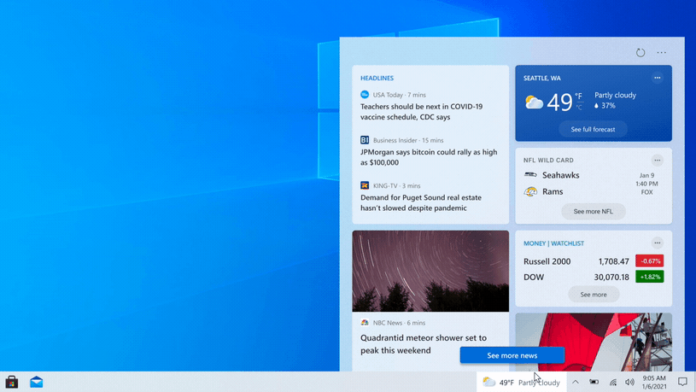Screen dimensions: 696x392
Task: Open the Money | Watchlist heading link
Action: click(554, 243)
